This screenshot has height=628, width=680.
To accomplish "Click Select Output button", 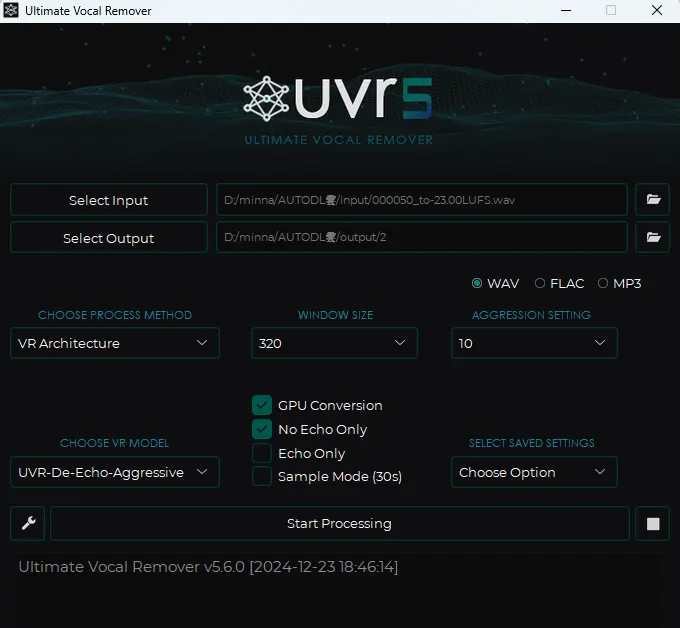I will click(109, 238).
